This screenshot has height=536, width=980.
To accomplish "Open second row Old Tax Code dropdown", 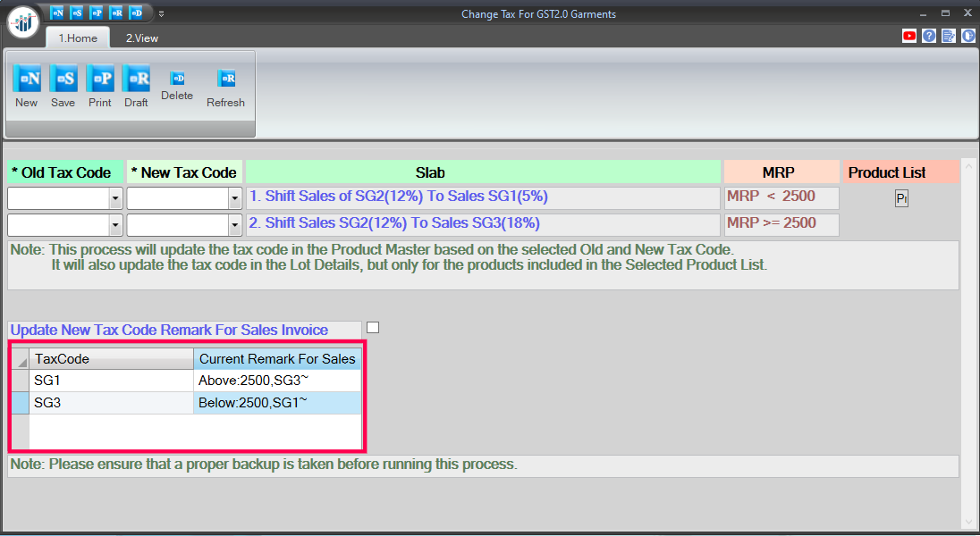I will (x=115, y=225).
